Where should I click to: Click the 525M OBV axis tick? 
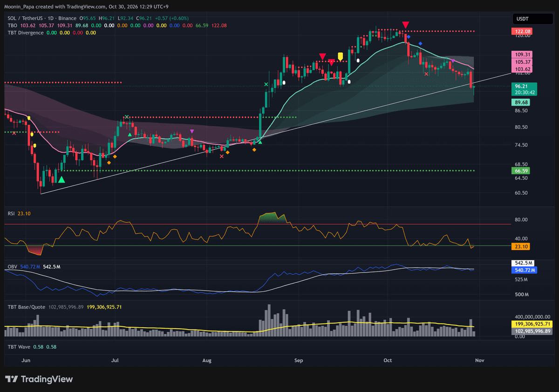click(x=521, y=280)
